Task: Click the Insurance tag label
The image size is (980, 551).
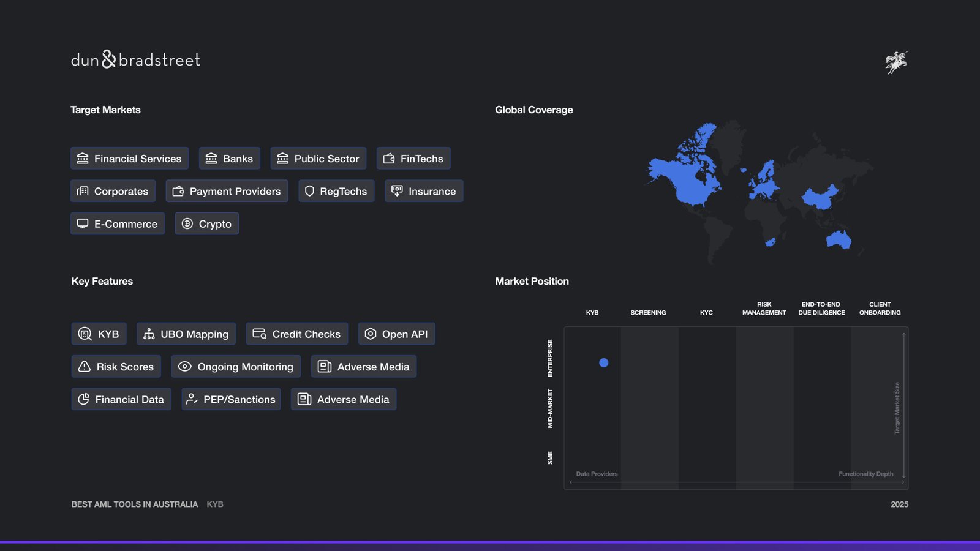Action: (432, 191)
